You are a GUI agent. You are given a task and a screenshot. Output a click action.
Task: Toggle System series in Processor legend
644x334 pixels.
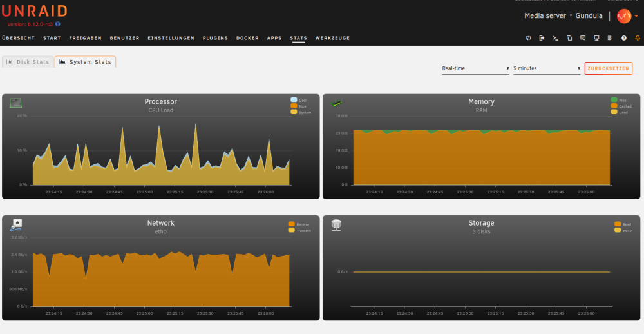coord(301,112)
